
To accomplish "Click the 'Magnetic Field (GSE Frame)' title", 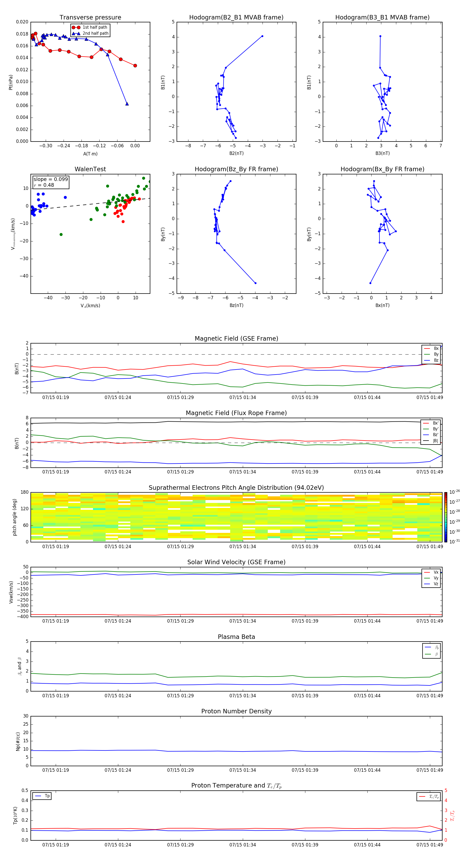I will pos(236,339).
